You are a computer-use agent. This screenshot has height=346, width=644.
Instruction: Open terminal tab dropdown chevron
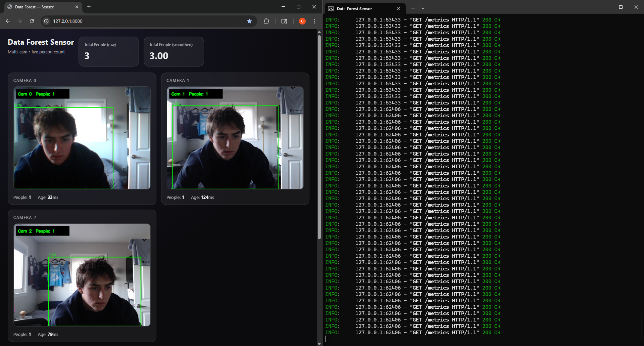pyautogui.click(x=423, y=8)
